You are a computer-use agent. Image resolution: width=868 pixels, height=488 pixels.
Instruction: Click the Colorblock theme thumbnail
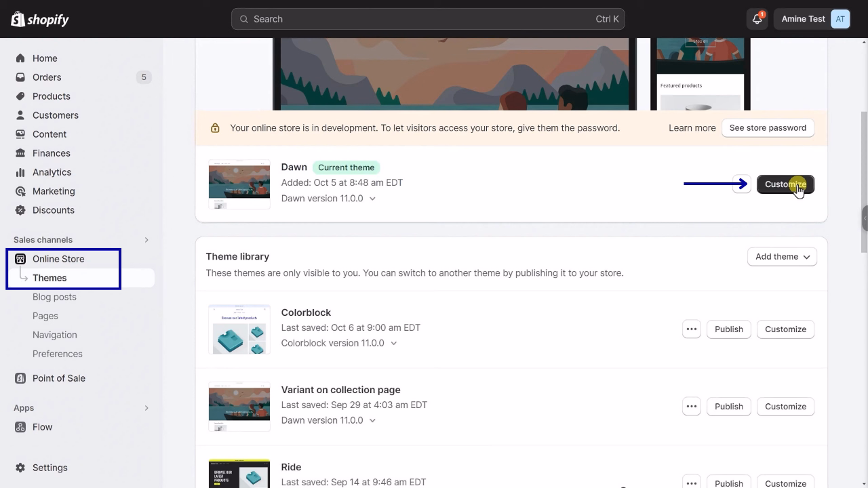pos(239,329)
